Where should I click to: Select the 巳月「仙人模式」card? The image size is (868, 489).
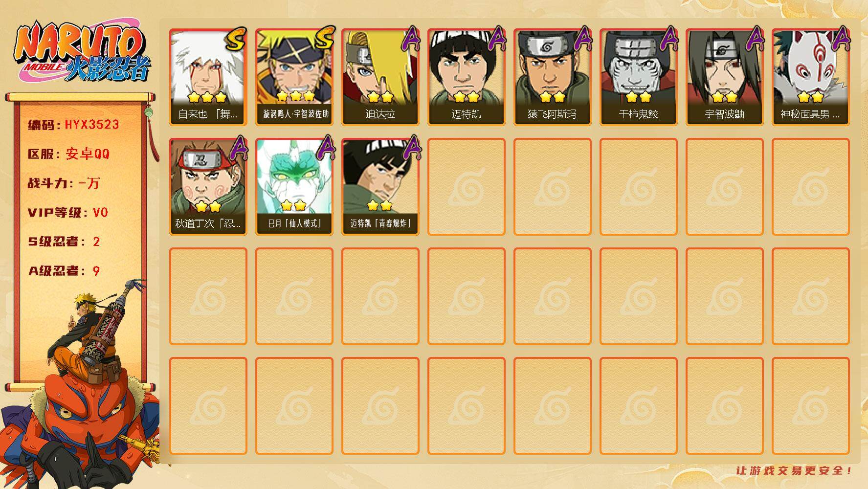point(294,187)
